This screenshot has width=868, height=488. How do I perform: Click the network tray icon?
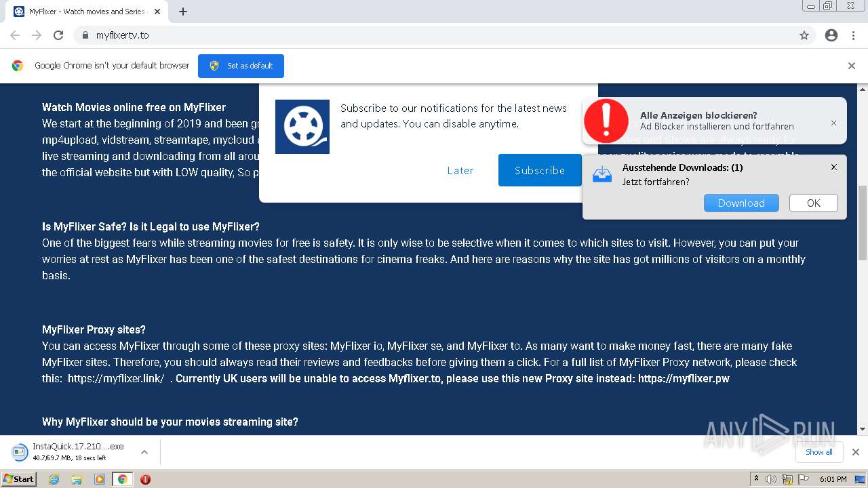pos(787,479)
